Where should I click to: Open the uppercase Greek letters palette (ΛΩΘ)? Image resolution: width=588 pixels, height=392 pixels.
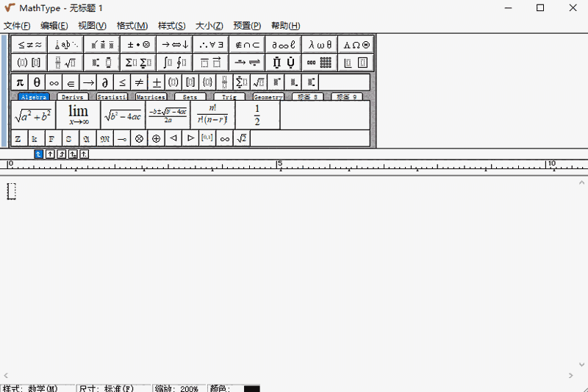356,45
